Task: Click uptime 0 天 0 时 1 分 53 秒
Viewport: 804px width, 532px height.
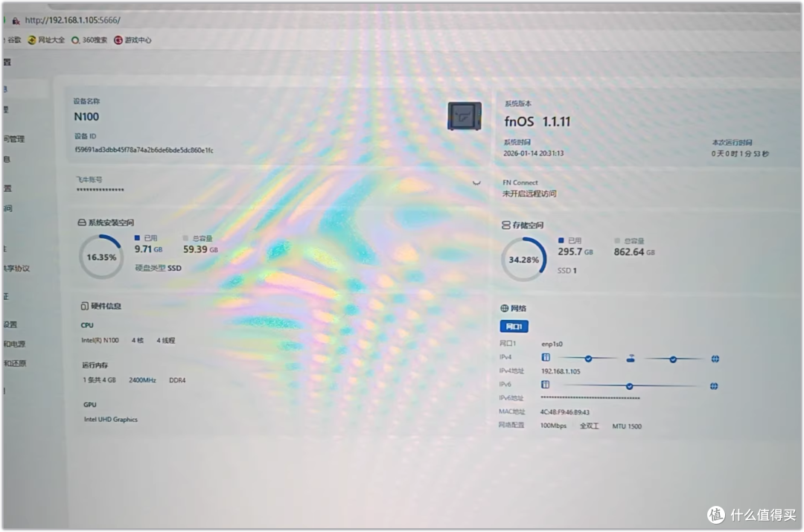Action: (740, 154)
